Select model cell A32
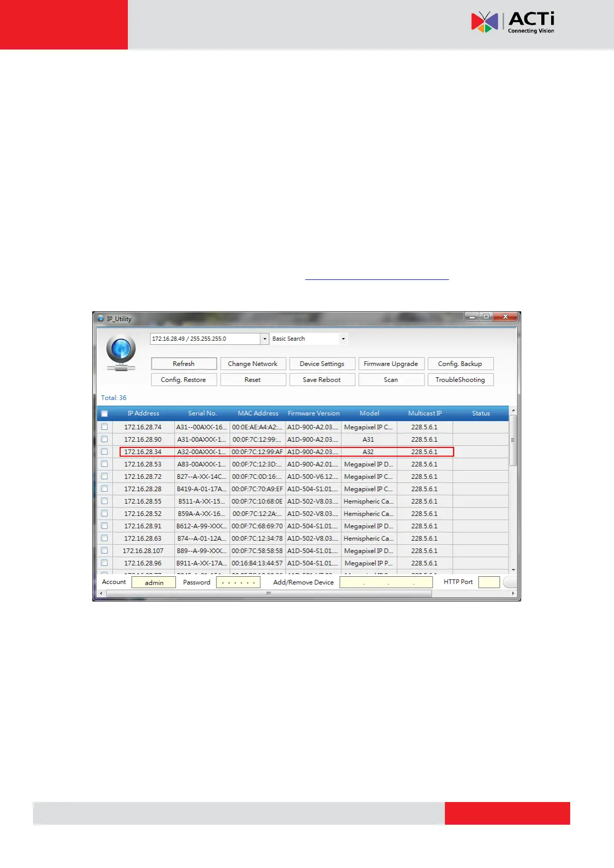The width and height of the screenshot is (614, 868). pos(369,452)
